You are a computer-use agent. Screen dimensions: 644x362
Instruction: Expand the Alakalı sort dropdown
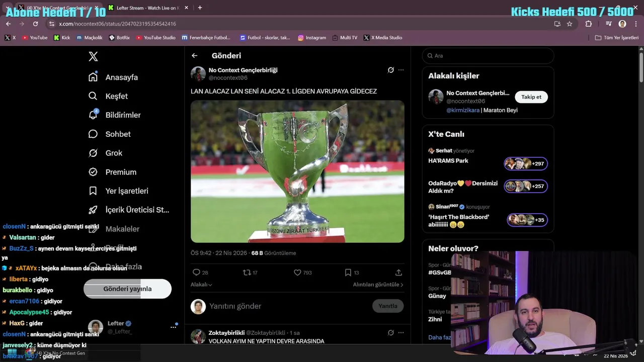[x=201, y=285]
